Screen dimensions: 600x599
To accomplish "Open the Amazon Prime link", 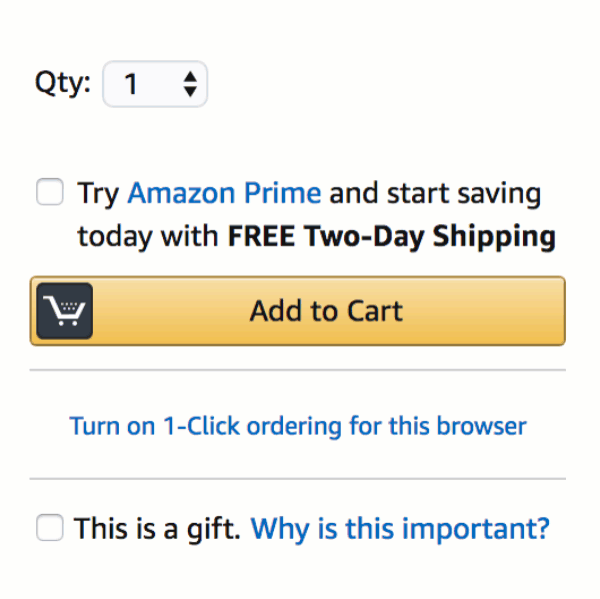I will (224, 193).
